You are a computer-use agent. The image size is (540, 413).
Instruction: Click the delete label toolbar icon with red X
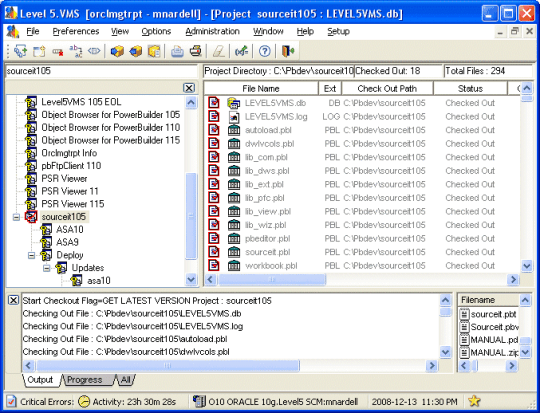pyautogui.click(x=58, y=51)
